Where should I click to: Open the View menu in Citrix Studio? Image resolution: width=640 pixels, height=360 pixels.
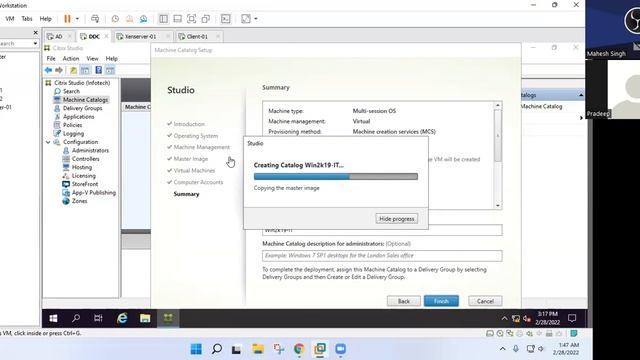(92, 58)
